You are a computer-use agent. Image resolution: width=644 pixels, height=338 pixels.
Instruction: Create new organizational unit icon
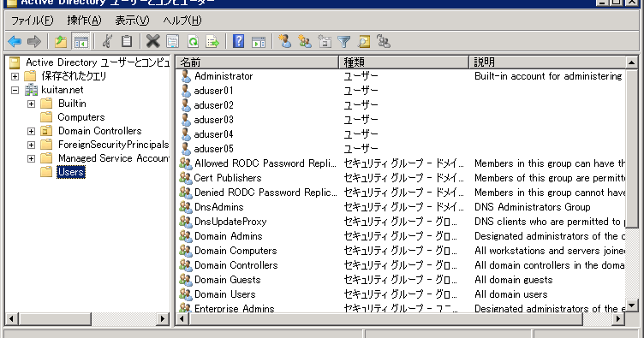[x=325, y=41]
